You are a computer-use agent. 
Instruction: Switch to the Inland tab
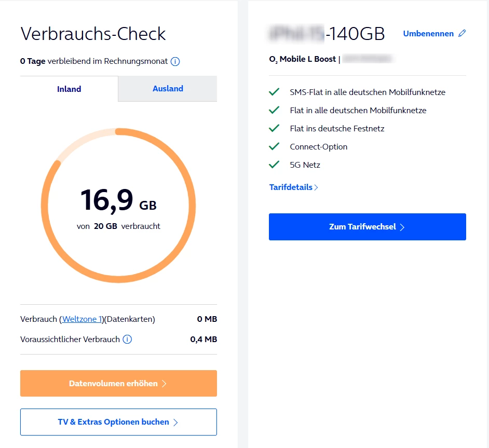(x=69, y=89)
